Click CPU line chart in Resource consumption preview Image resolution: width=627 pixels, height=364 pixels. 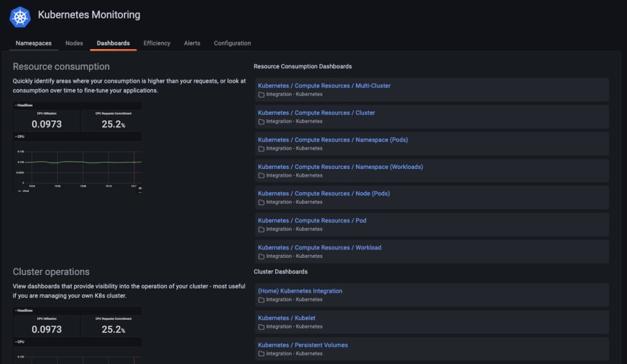(x=78, y=167)
